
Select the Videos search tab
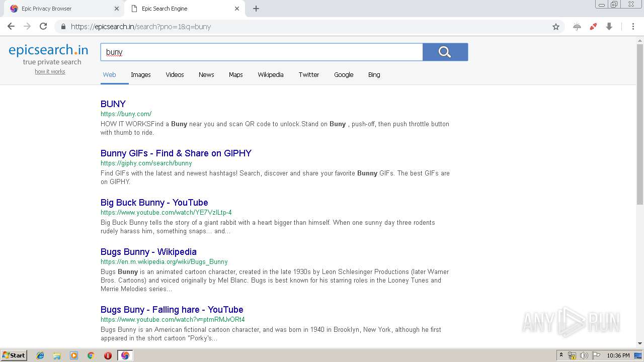[175, 74]
